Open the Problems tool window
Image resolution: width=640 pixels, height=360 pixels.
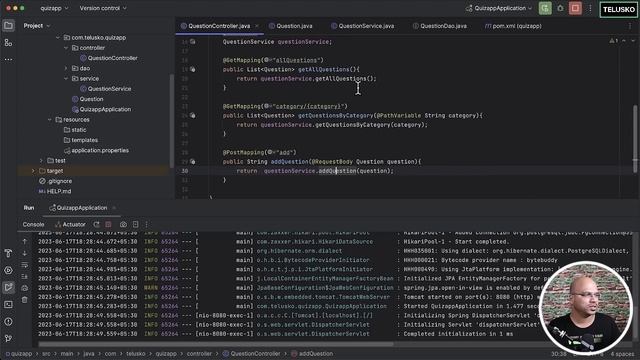8,322
